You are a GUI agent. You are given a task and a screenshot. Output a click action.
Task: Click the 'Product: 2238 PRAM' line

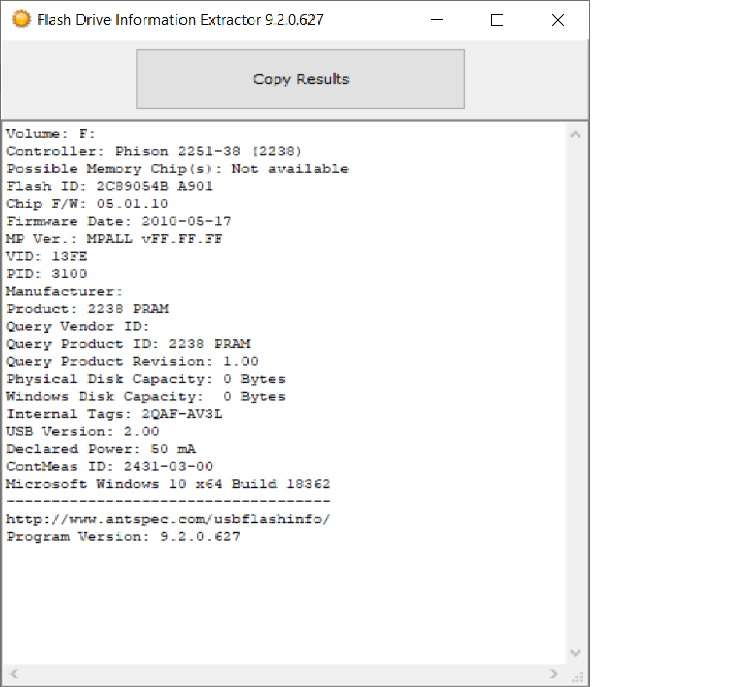[x=88, y=309]
